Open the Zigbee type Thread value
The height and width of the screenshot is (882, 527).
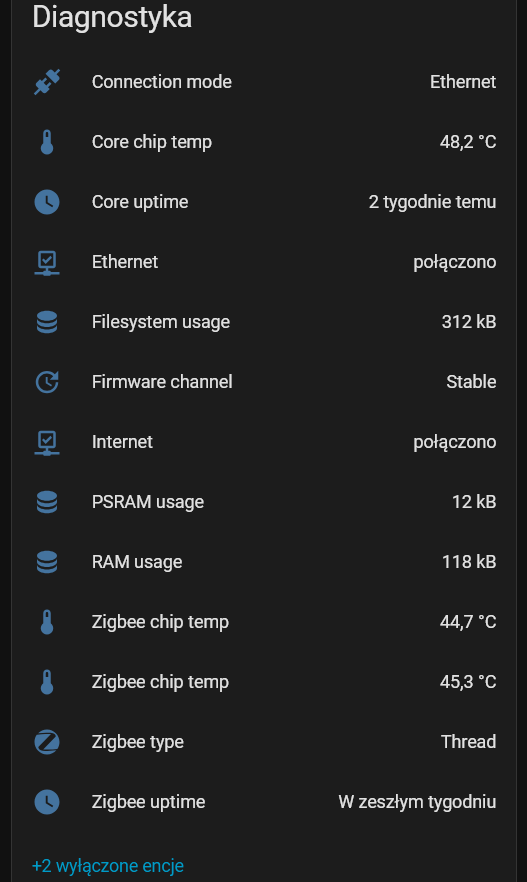(469, 742)
